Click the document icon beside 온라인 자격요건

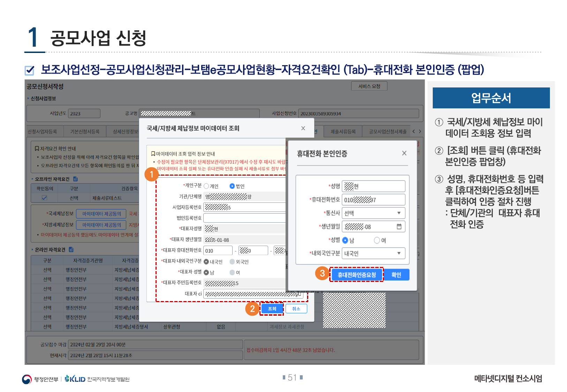pyautogui.click(x=71, y=249)
